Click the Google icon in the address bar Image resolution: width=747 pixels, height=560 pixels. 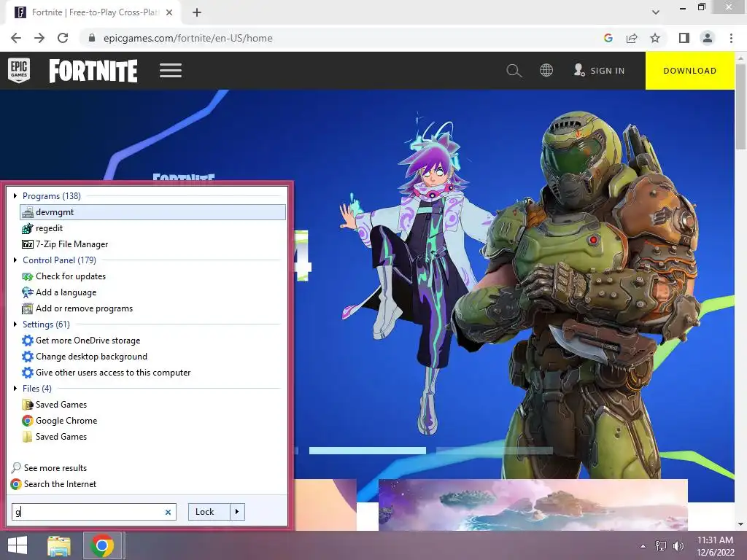[x=608, y=38]
